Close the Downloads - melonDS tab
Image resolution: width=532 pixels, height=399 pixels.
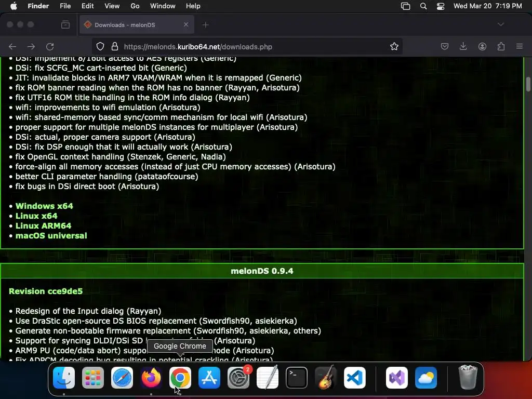(x=186, y=24)
